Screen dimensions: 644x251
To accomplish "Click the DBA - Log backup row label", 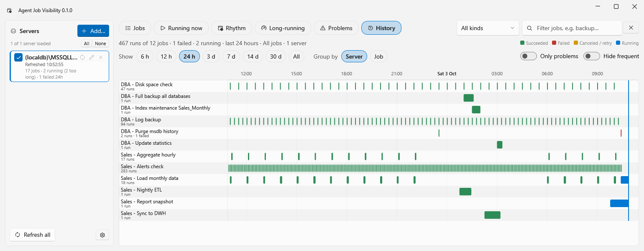I will tap(141, 120).
